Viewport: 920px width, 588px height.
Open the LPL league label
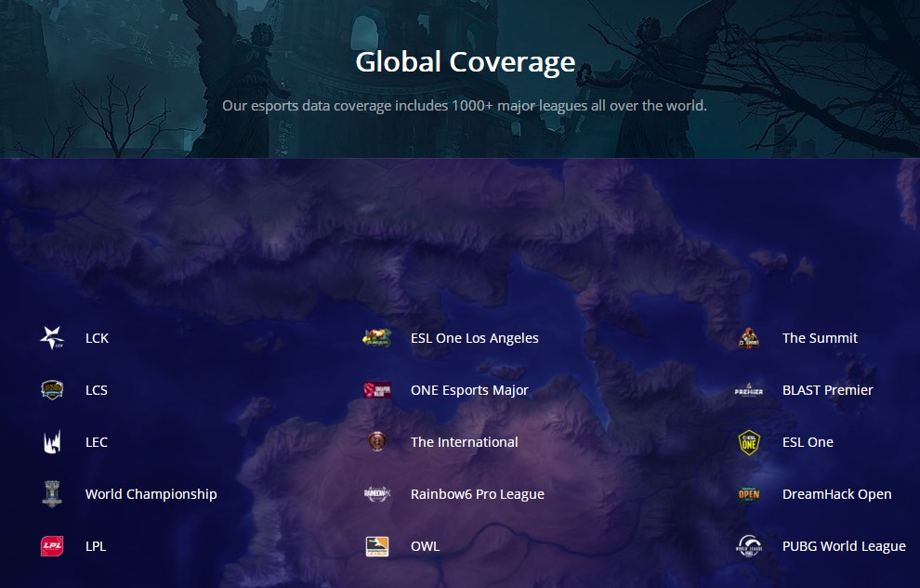[96, 546]
